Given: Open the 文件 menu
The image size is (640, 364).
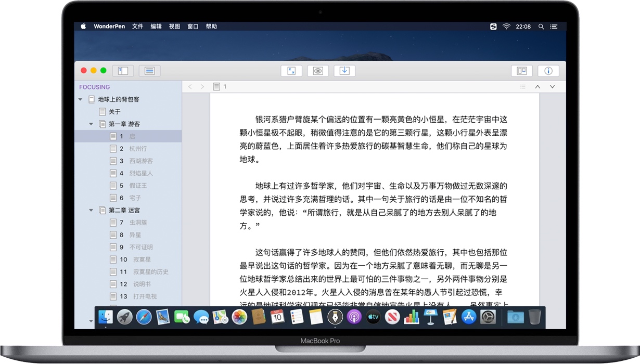Looking at the screenshot, I should coord(137,26).
